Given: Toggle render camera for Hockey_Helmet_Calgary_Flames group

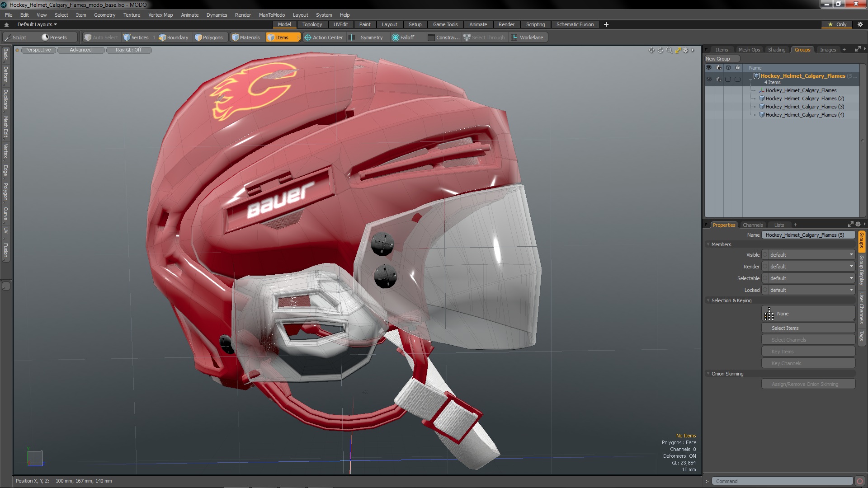Looking at the screenshot, I should tap(718, 80).
